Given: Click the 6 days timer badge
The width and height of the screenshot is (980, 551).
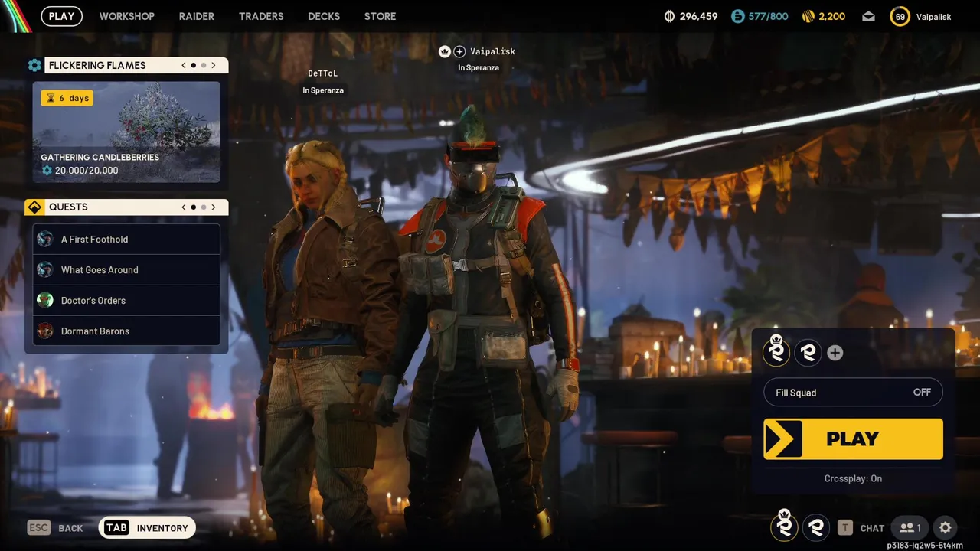Looking at the screenshot, I should pos(67,98).
